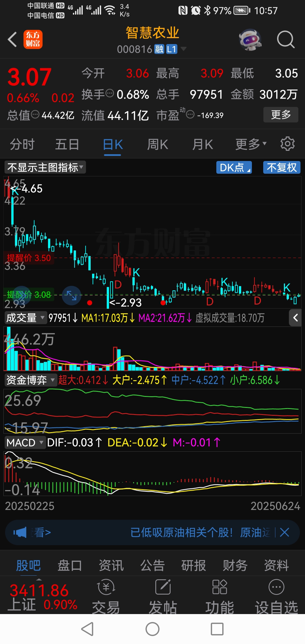Image resolution: width=305 pixels, height=644 pixels.
Task: Tap stock code 000816
Action: tap(135, 49)
